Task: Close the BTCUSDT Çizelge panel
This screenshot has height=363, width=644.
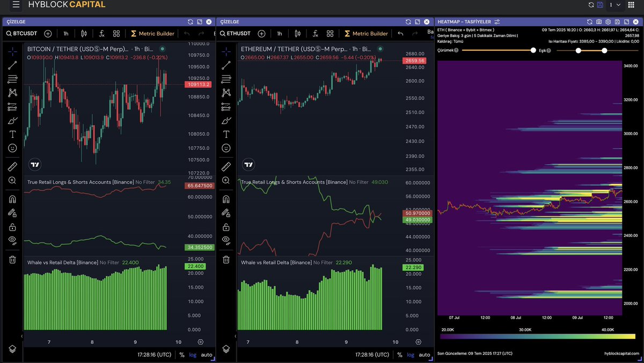Action: [209, 21]
